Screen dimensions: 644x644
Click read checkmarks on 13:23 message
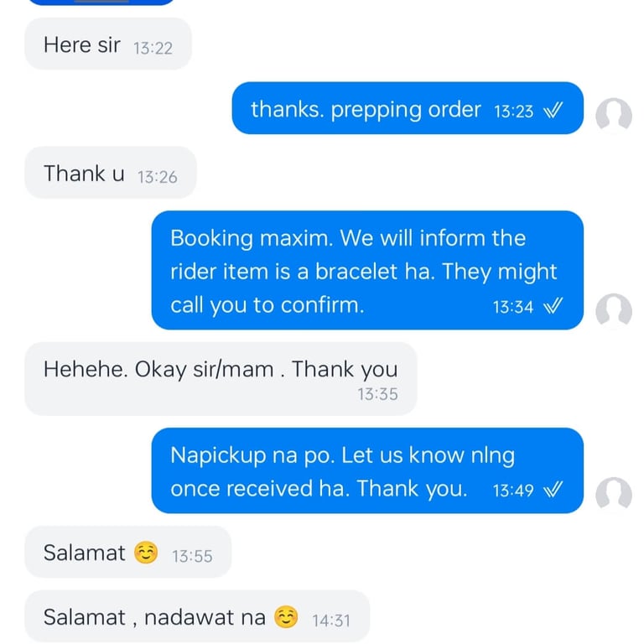553,110
